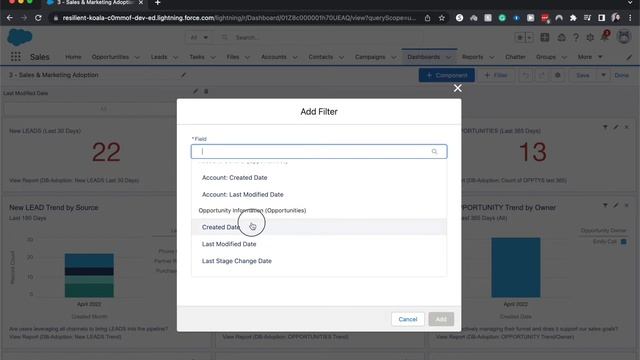
Task: Expand the Dashboards tab dropdown chevron
Action: (x=449, y=57)
